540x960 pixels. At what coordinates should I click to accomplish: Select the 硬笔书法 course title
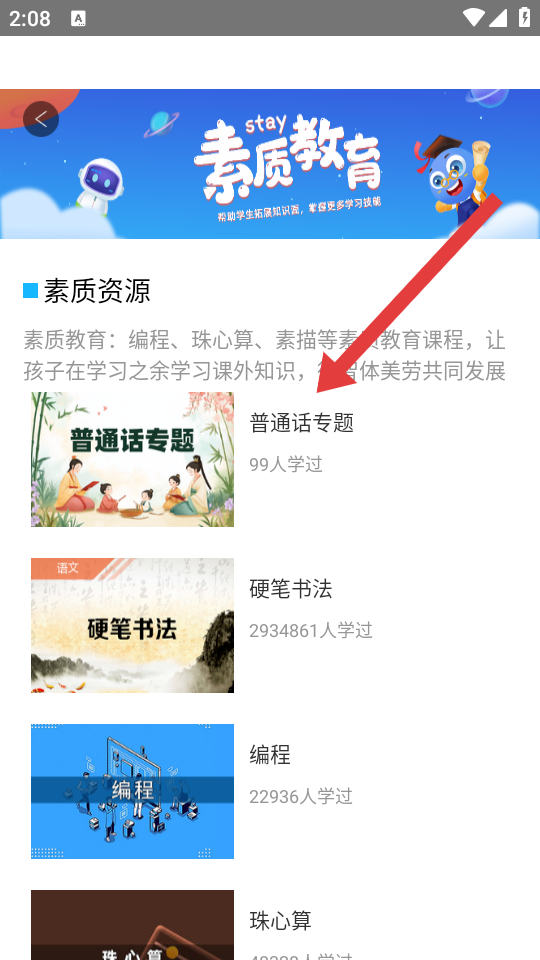pyautogui.click(x=291, y=588)
